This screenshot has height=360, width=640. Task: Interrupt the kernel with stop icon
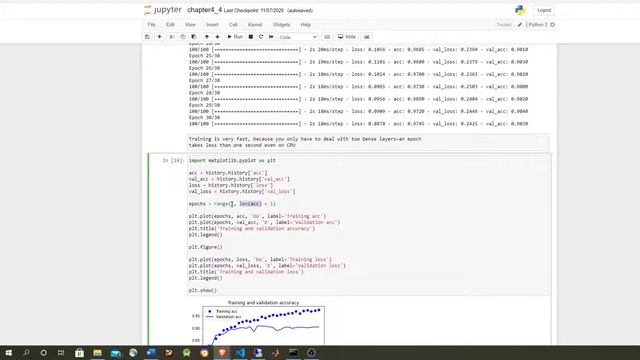[251, 37]
